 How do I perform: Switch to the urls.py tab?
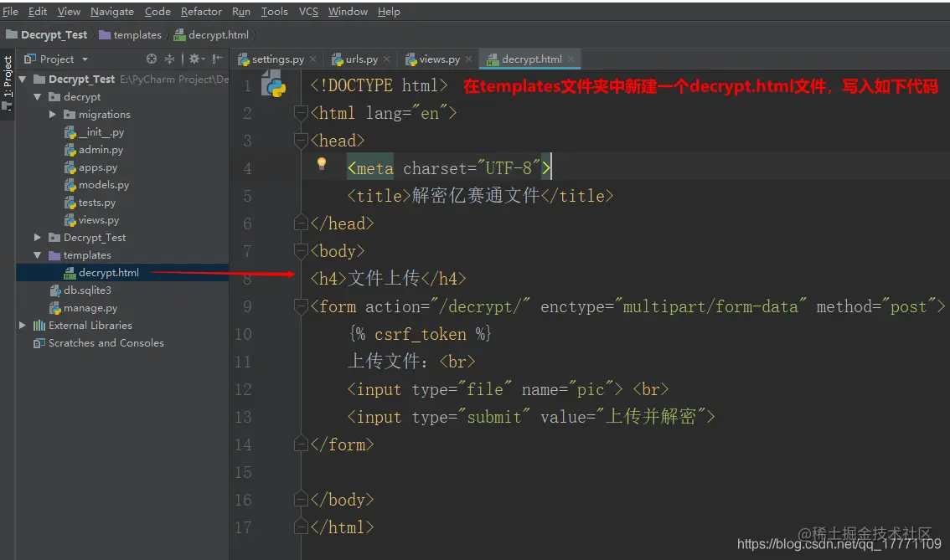[x=361, y=59]
